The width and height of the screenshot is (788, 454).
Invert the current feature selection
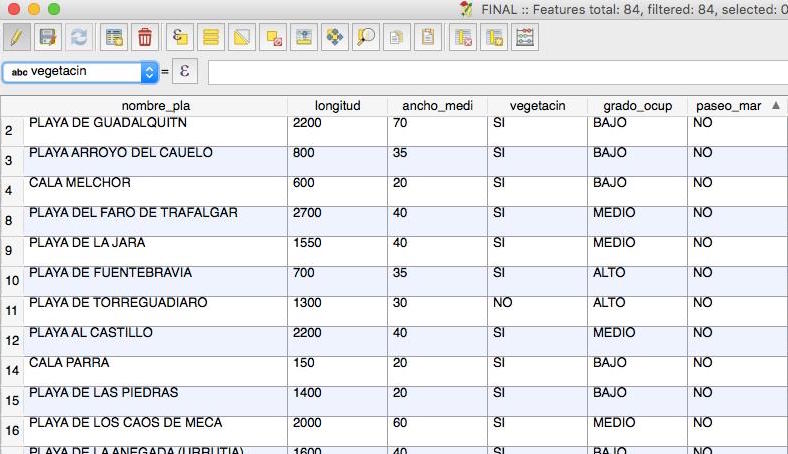tap(242, 38)
